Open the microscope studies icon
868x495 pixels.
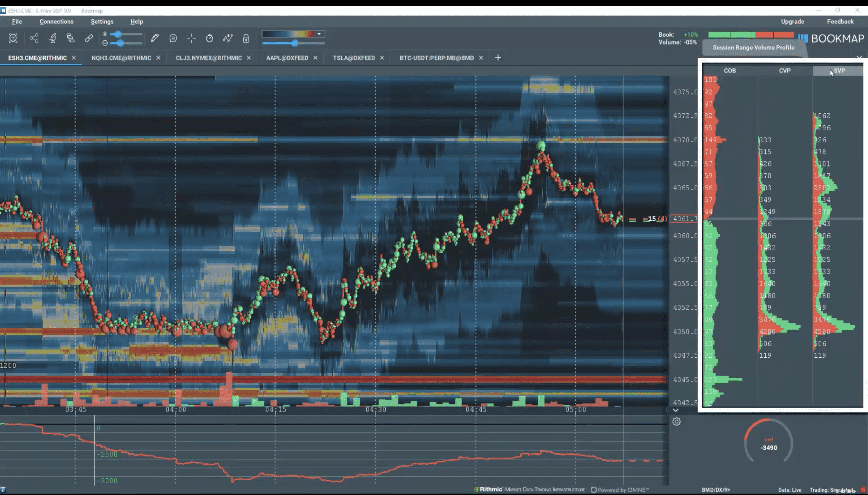tap(53, 38)
